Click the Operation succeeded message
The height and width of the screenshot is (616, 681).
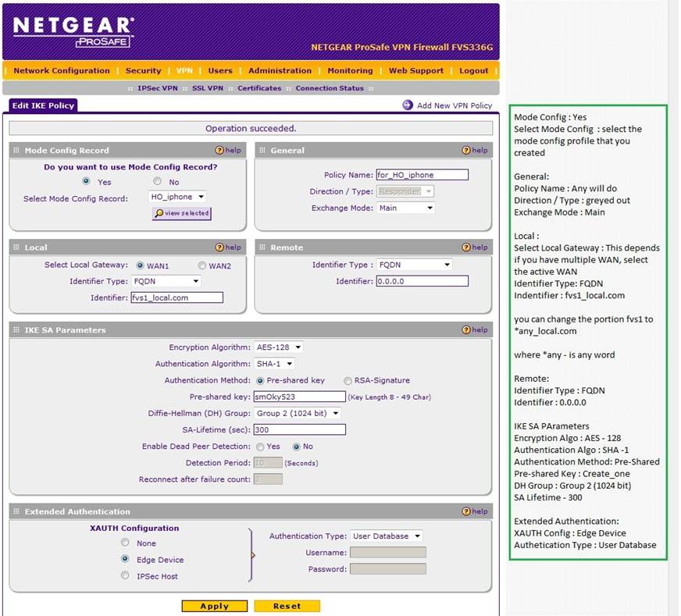tap(251, 129)
